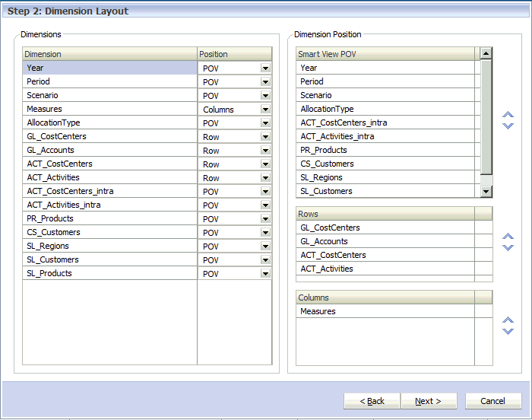Open Position dropdown for CS_Customers

[x=265, y=233]
